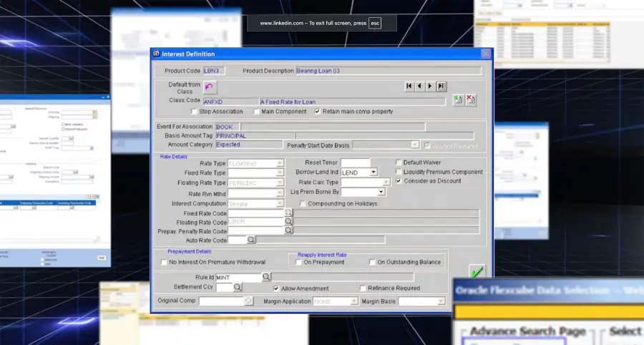The width and height of the screenshot is (644, 345).
Task: Jump to last record arrow
Action: click(x=441, y=86)
